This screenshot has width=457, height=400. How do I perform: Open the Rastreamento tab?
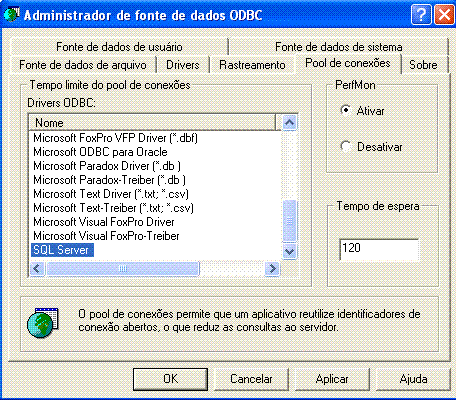pos(252,65)
